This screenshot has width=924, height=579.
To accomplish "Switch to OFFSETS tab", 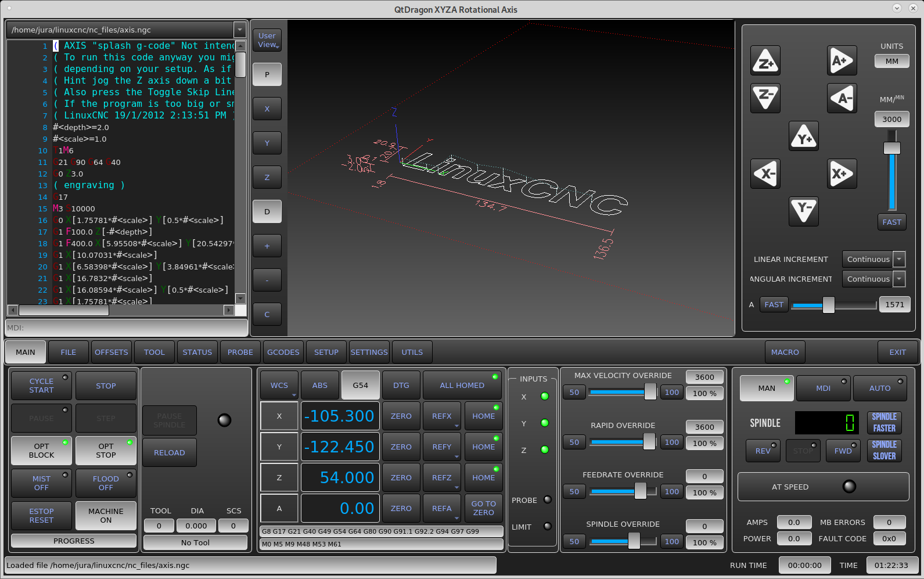I will (x=112, y=352).
